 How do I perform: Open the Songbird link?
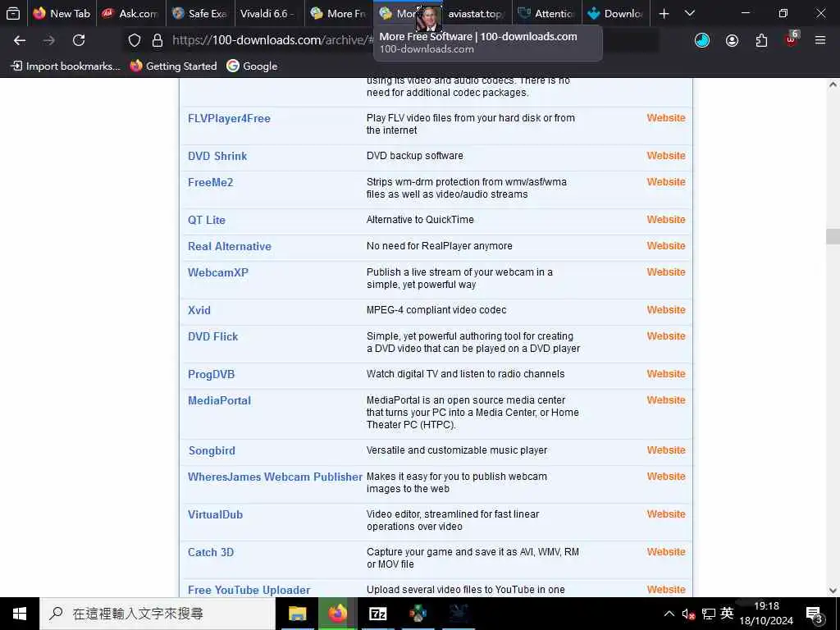tap(212, 450)
